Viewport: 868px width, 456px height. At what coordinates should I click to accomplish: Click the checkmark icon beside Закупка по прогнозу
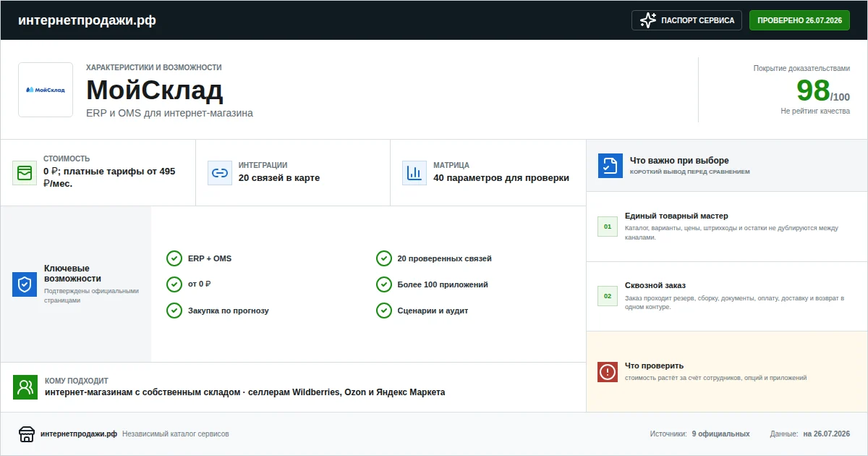[174, 311]
